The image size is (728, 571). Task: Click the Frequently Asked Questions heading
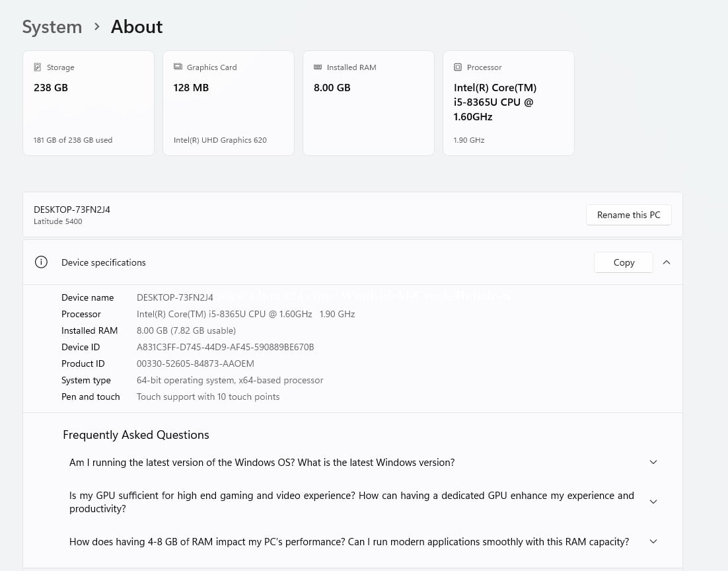[x=136, y=435]
